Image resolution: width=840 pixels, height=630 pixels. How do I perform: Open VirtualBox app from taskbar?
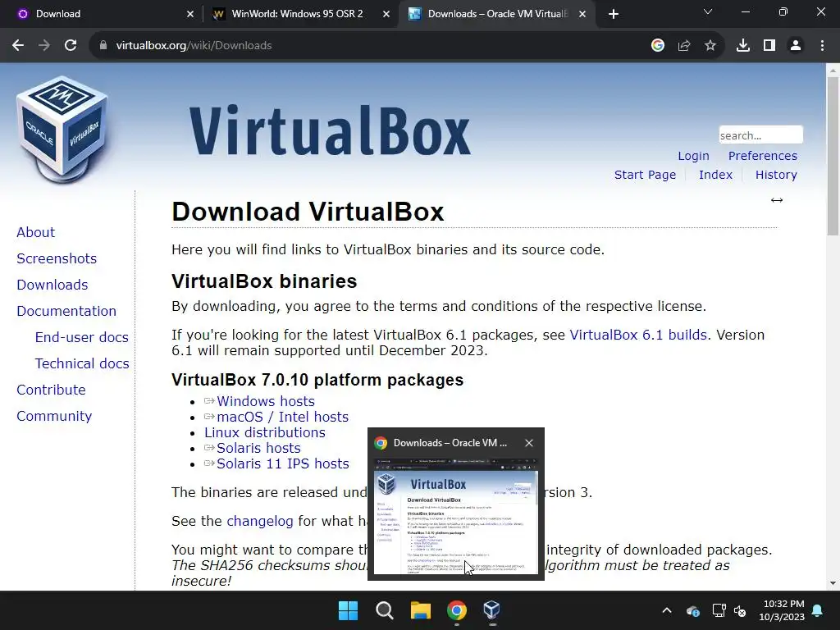point(492,610)
